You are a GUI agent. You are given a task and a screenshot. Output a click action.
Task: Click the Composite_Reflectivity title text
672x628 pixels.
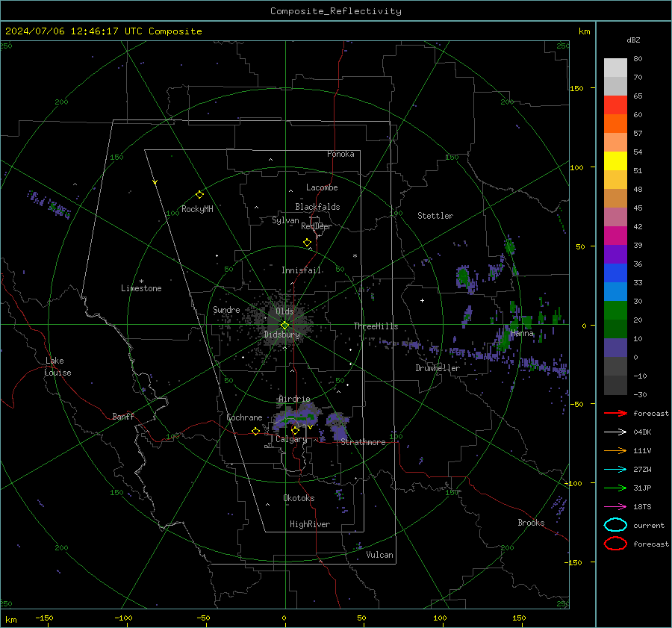tap(336, 11)
